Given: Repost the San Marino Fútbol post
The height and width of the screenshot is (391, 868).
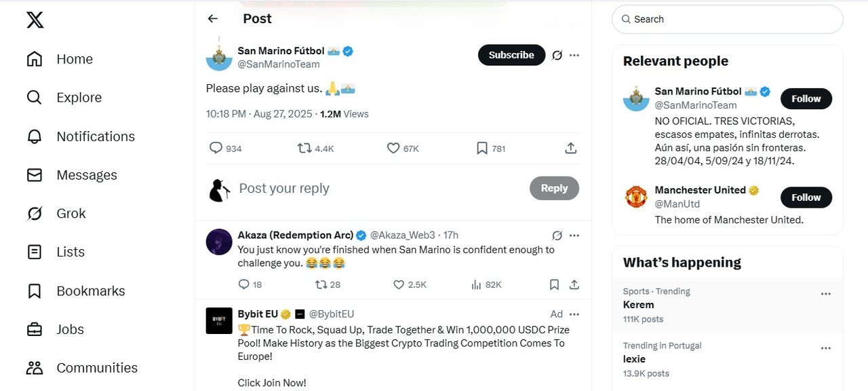Looking at the screenshot, I should click(x=305, y=148).
